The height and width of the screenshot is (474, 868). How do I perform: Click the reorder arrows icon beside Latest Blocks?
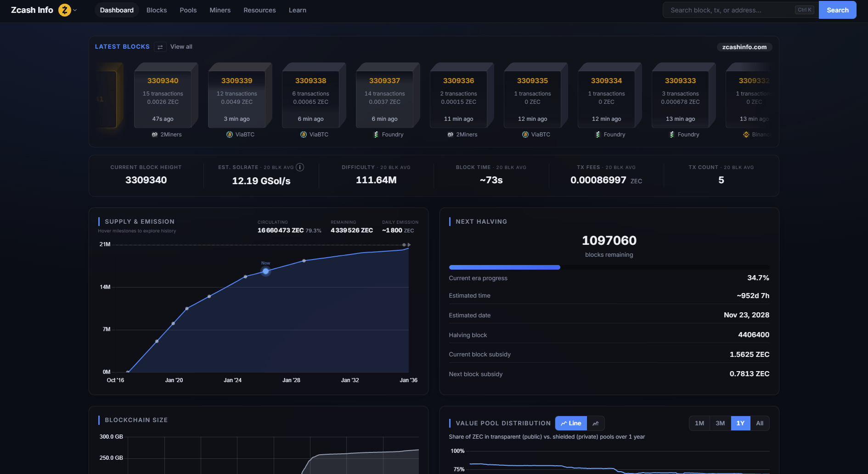coord(160,47)
